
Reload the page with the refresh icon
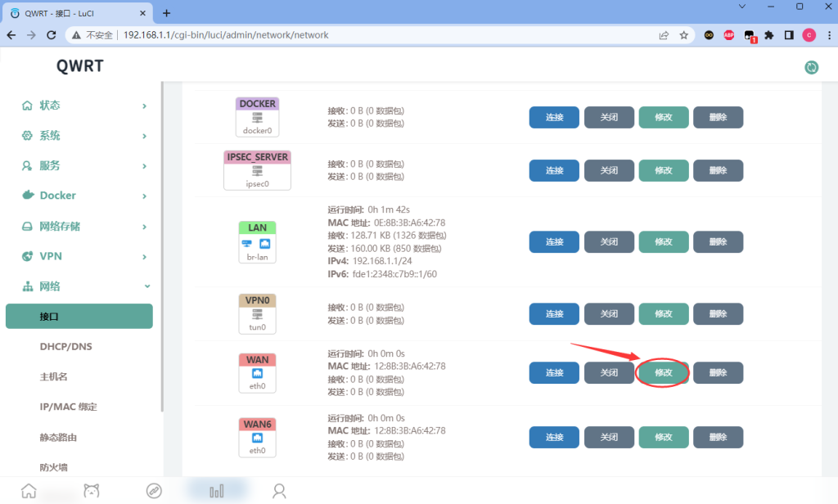(52, 35)
